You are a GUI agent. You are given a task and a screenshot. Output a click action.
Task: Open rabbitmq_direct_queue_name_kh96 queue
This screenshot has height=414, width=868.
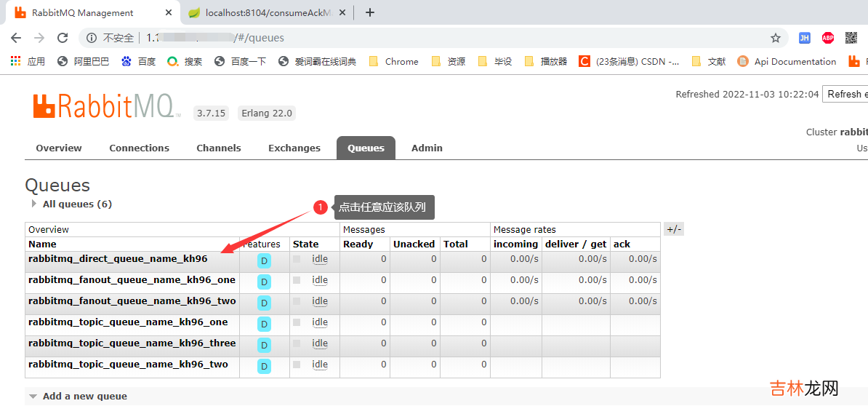click(x=118, y=259)
